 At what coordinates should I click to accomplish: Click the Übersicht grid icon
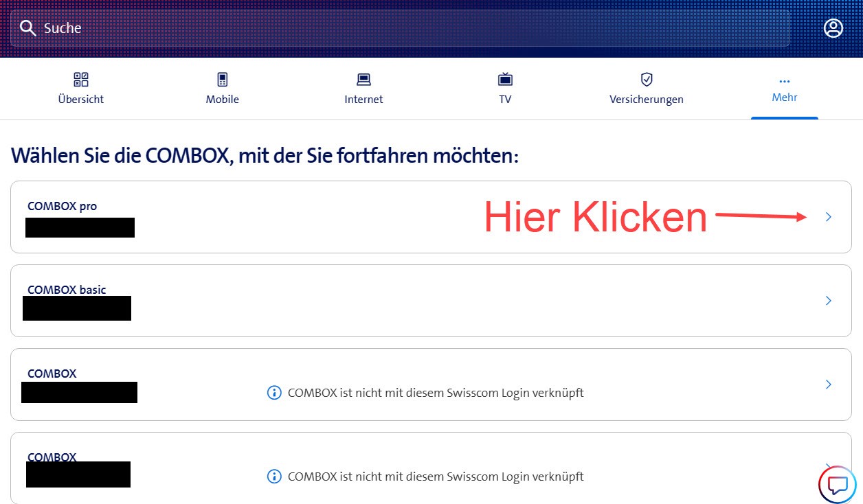click(x=81, y=80)
